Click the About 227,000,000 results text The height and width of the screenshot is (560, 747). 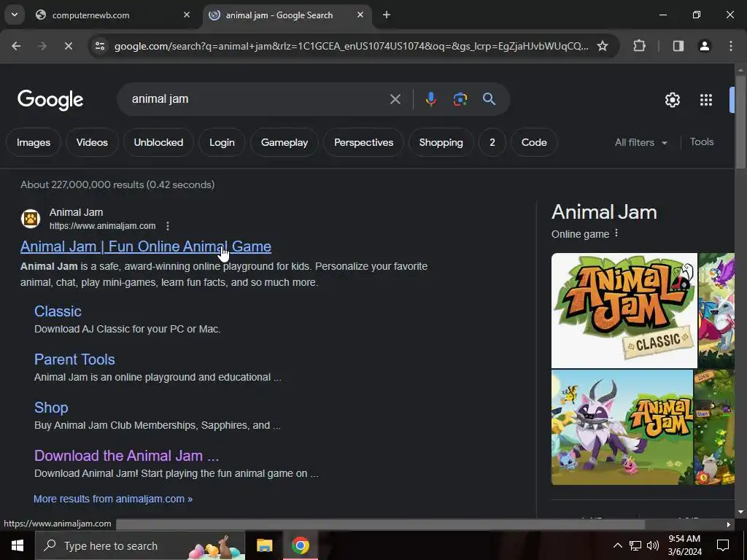[x=117, y=184]
